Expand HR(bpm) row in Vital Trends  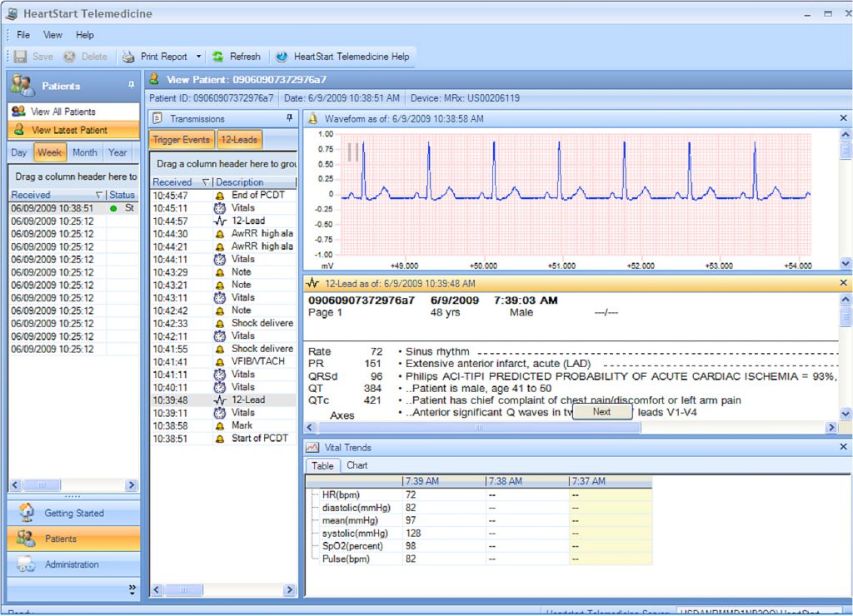tap(314, 494)
